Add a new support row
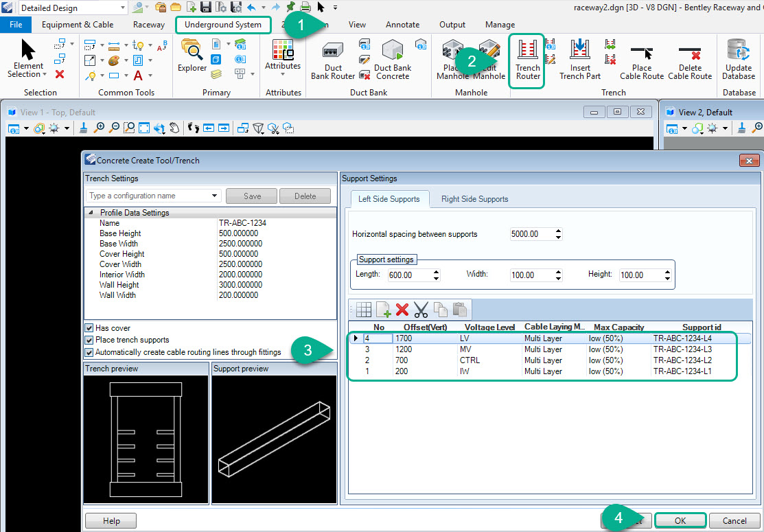Screen dimensions: 764x532 [382, 309]
